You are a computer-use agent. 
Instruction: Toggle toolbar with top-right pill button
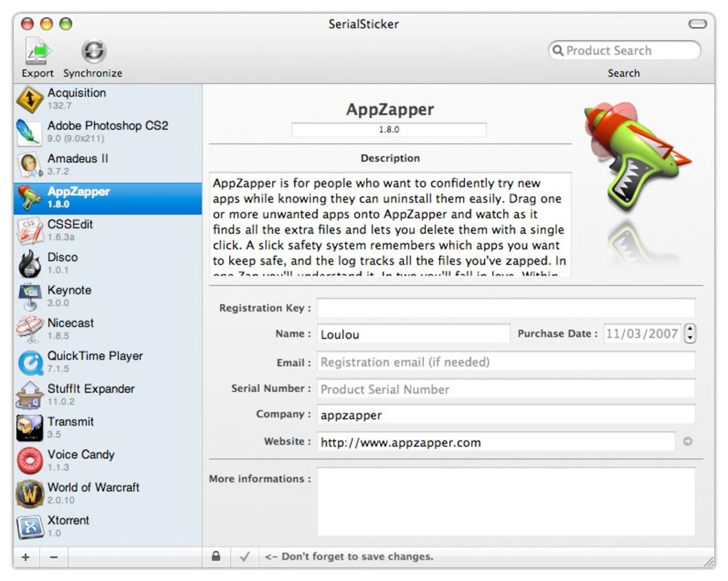click(x=697, y=24)
